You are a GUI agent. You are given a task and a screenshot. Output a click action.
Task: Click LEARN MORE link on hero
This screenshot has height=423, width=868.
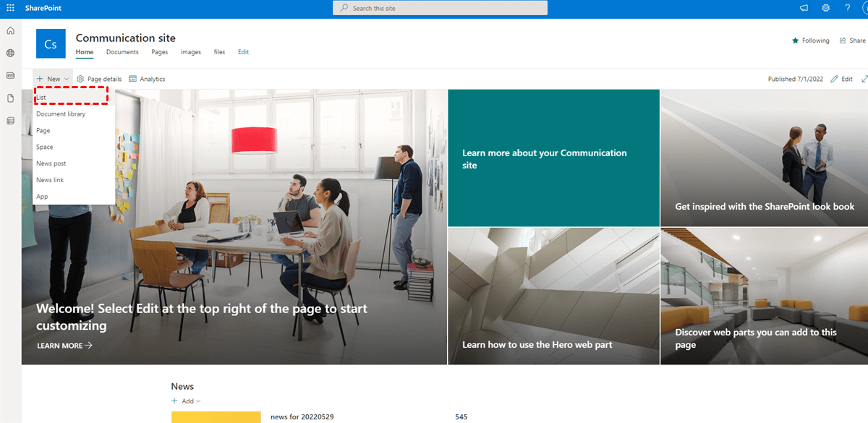click(64, 346)
